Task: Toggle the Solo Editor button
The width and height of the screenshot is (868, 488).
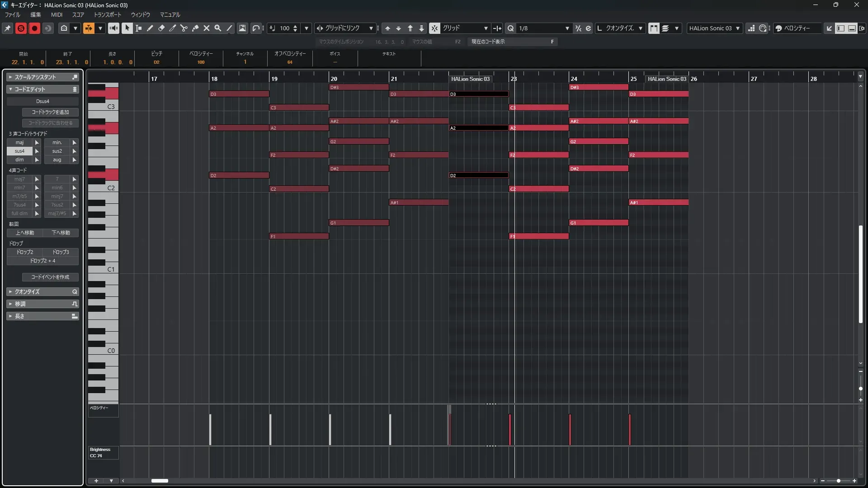Action: coord(21,28)
